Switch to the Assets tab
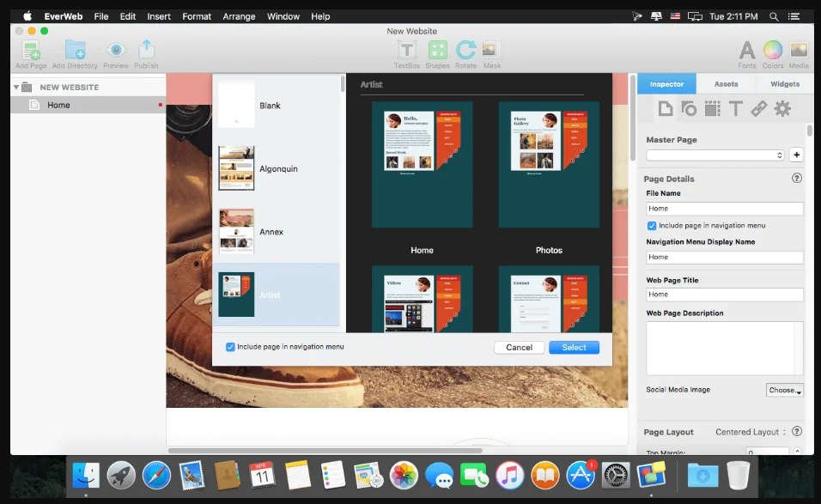 (x=726, y=84)
